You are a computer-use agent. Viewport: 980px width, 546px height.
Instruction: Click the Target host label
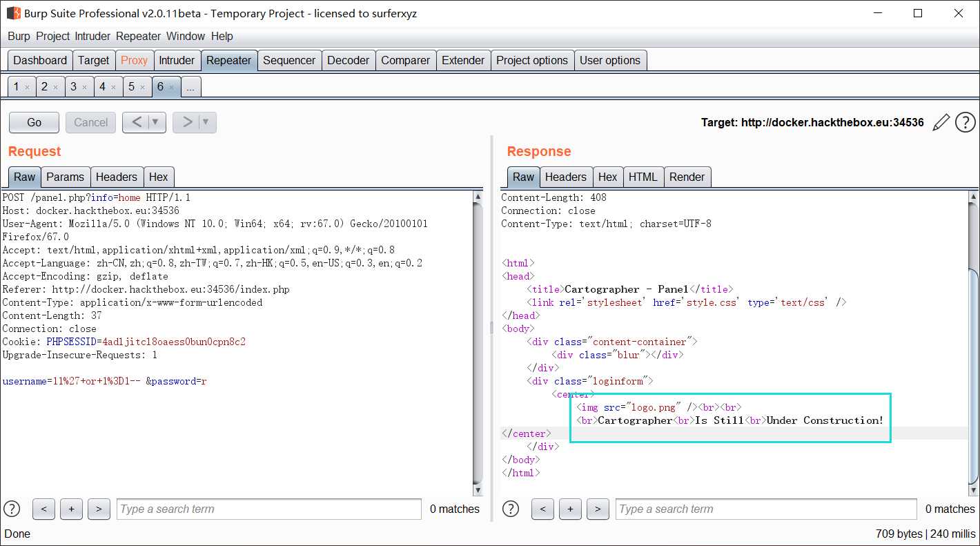click(x=812, y=122)
